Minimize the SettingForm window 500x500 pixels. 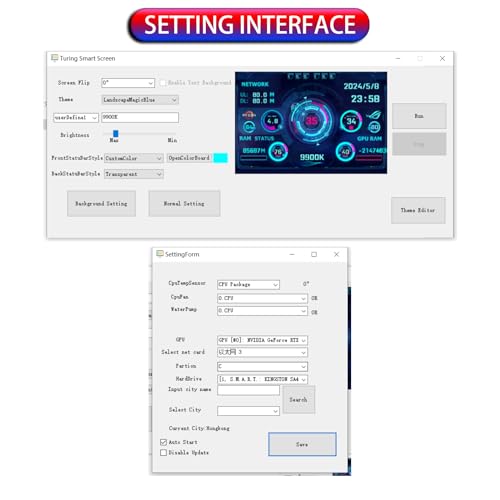(x=292, y=254)
